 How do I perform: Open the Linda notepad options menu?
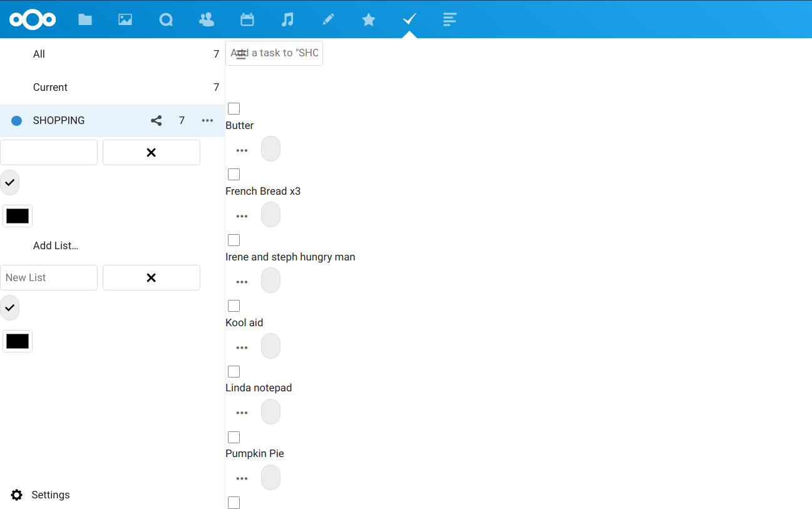(242, 413)
